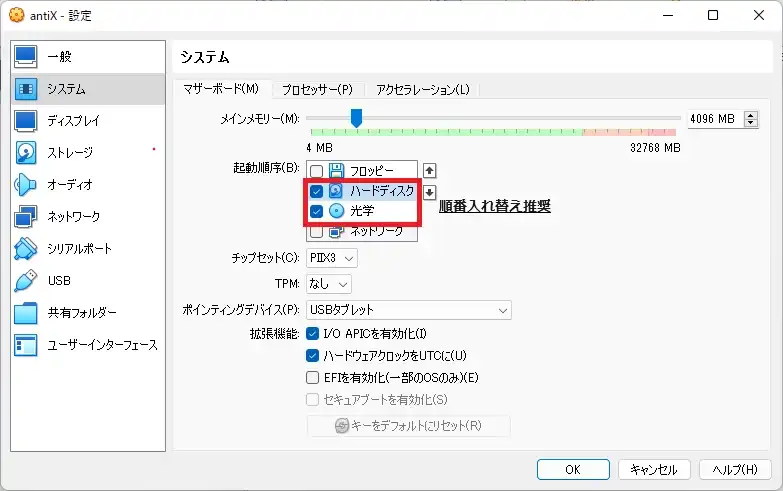Click the 4096 MB memory input field
This screenshot has height=491, width=783.
(x=712, y=119)
